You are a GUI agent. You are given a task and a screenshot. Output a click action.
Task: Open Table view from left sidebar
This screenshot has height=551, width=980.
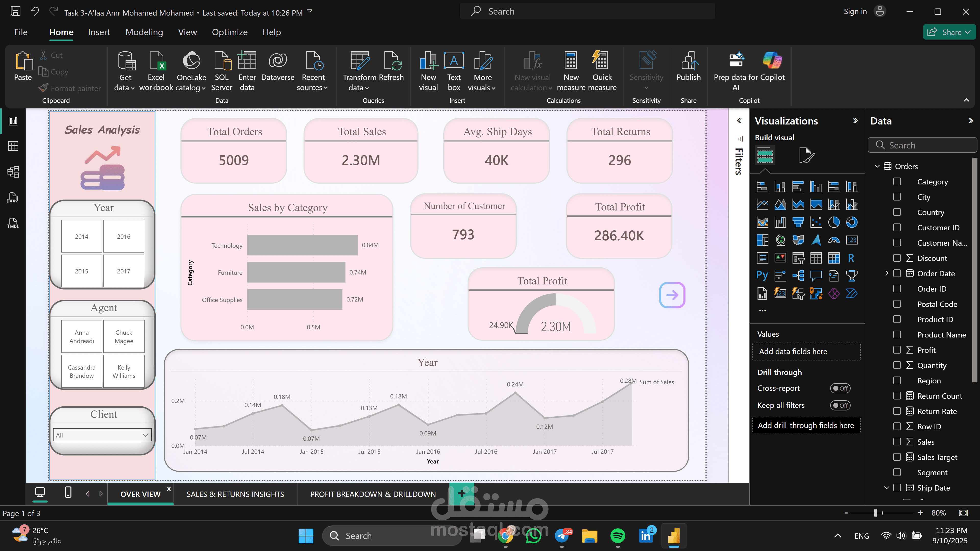(x=13, y=146)
